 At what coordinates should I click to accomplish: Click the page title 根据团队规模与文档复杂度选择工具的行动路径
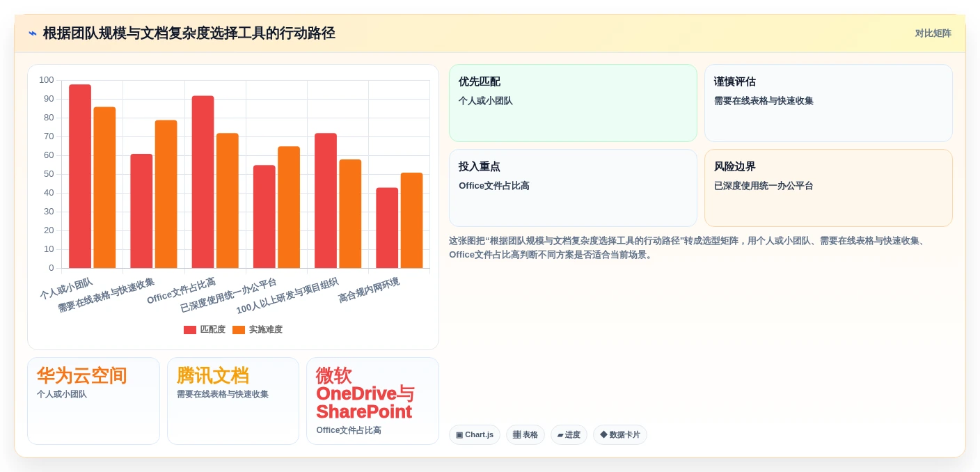pyautogui.click(x=189, y=33)
